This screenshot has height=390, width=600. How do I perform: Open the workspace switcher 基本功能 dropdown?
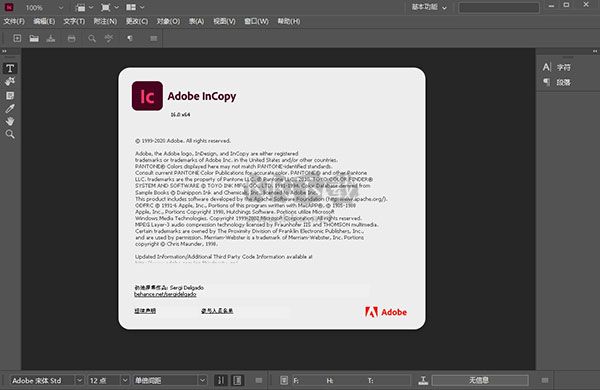(x=429, y=7)
